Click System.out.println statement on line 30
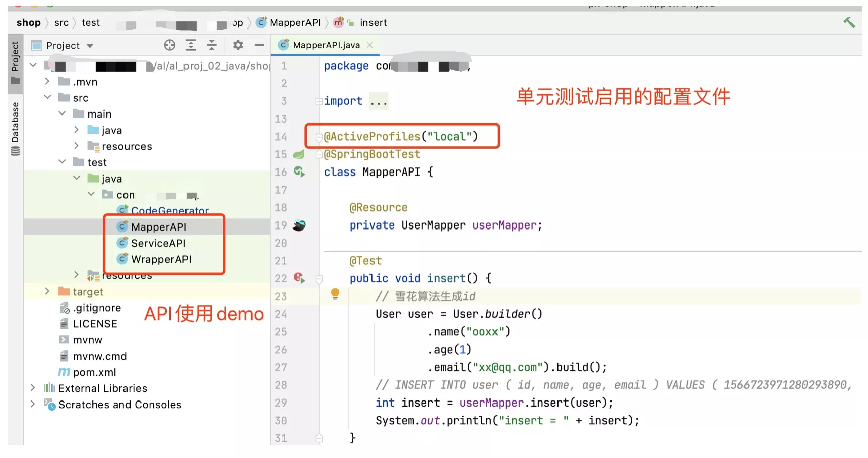868x458 pixels. pyautogui.click(x=507, y=421)
